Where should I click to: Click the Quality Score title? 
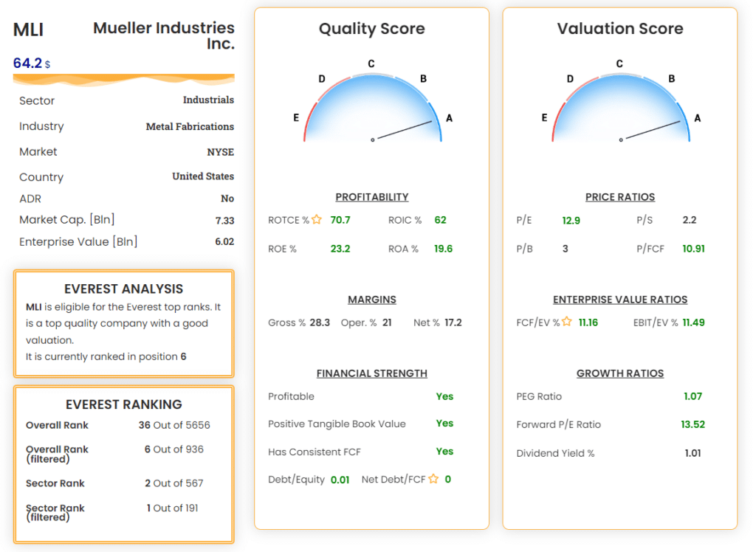[372, 29]
